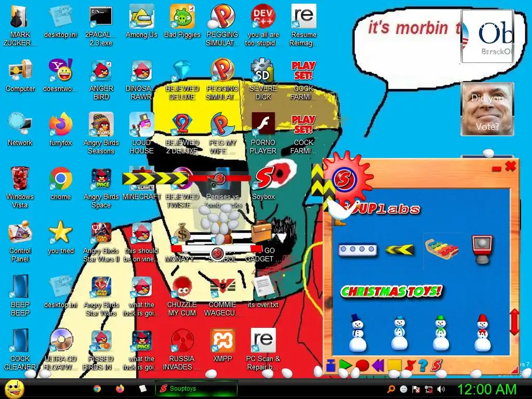Click the red S logo in Souptoys toolbar
This screenshot has width=532, height=399.
click(x=436, y=365)
